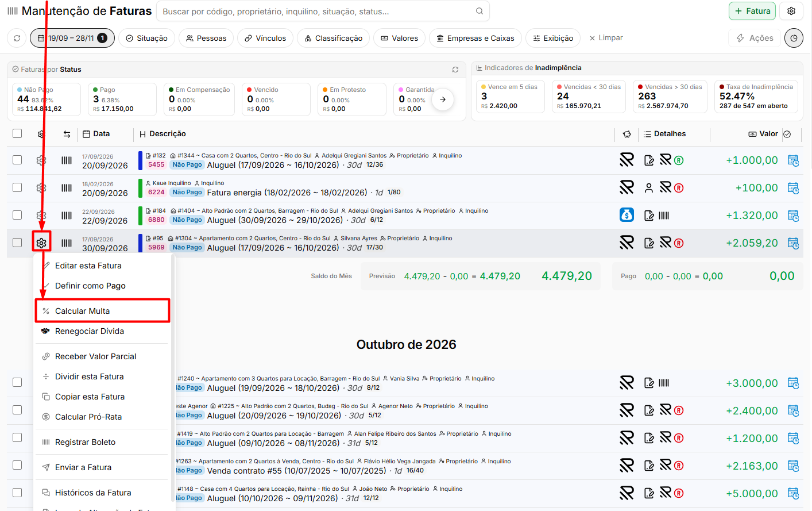This screenshot has height=511, width=812.
Task: Select the checkbox for the 22/09/2026 invoice
Action: [x=17, y=215]
